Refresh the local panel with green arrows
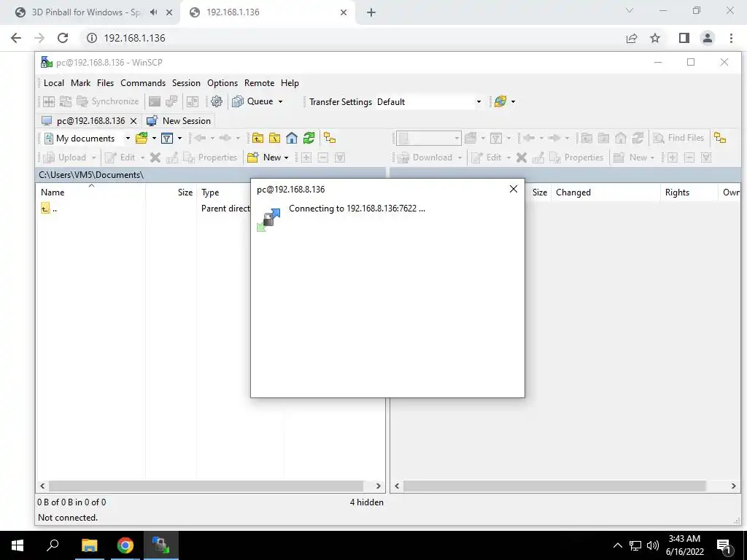 click(x=309, y=138)
